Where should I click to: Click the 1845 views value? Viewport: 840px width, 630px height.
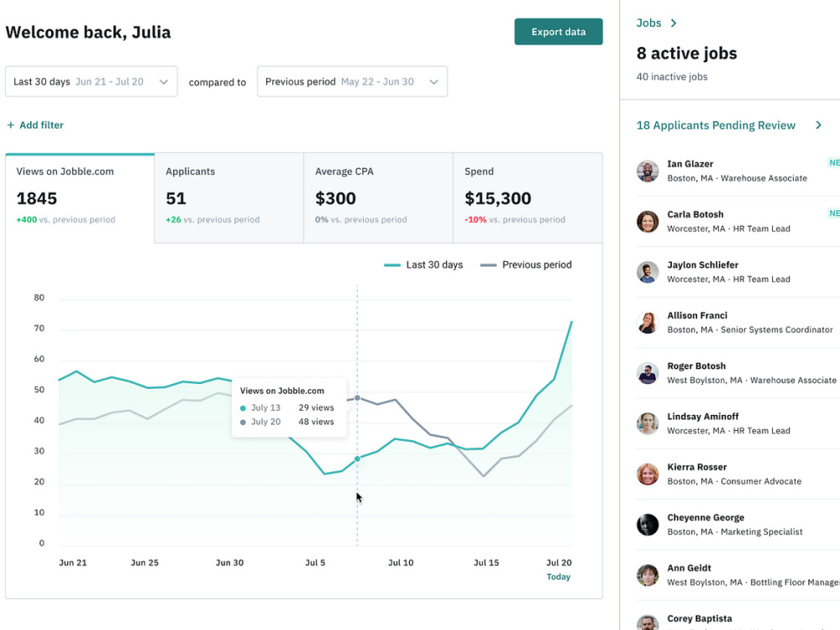[36, 198]
